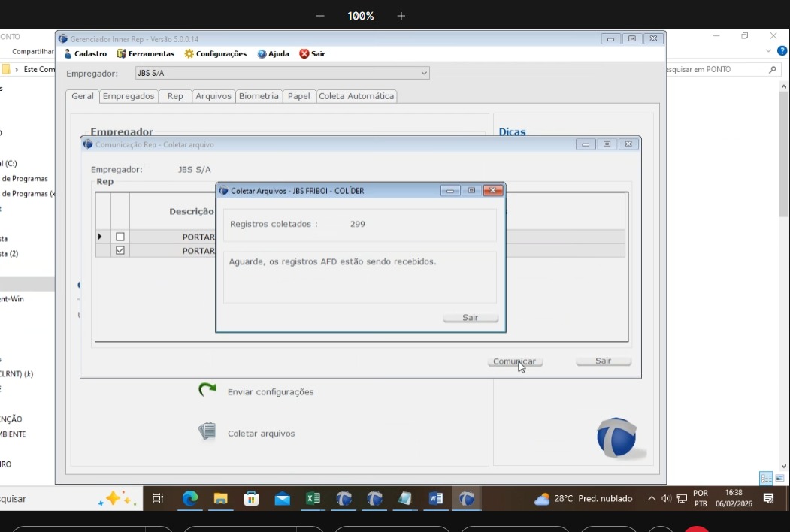Show hidden system tray icons
This screenshot has width=790, height=532.
[x=652, y=498]
